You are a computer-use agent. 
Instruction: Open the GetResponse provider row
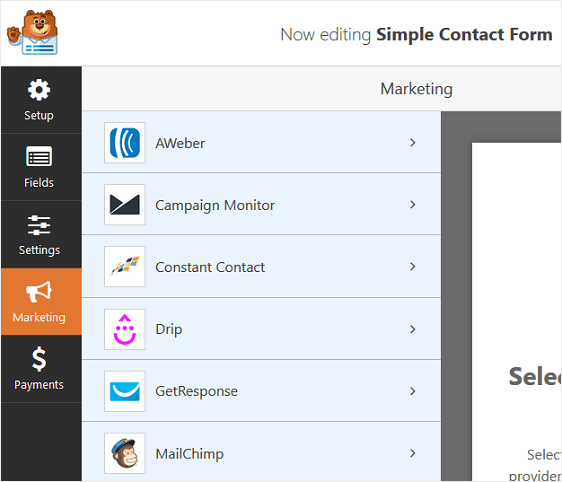(261, 391)
